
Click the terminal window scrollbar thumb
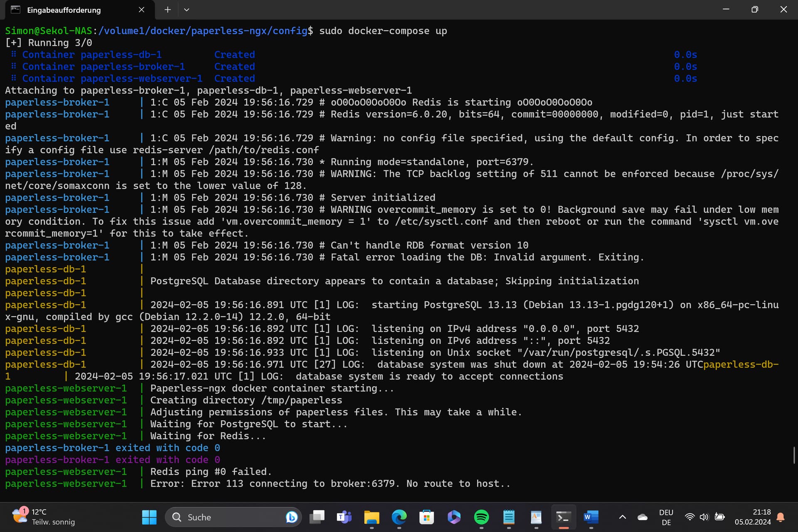(x=794, y=455)
